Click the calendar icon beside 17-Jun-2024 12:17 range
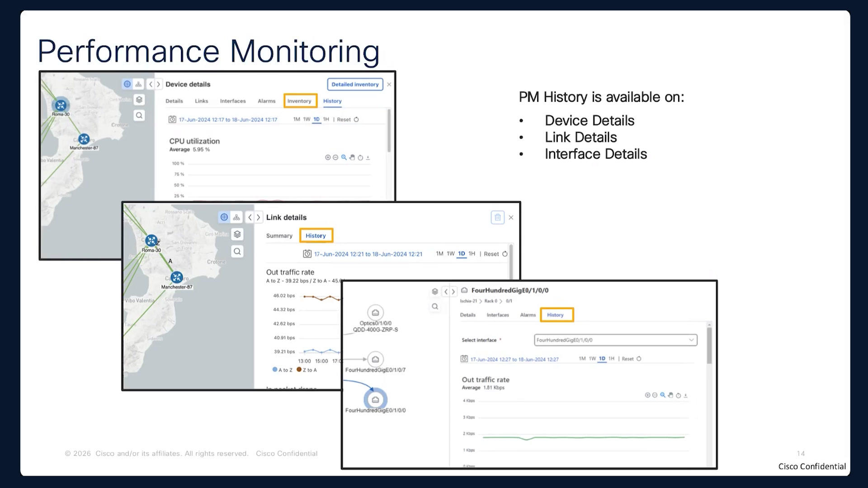 click(172, 119)
